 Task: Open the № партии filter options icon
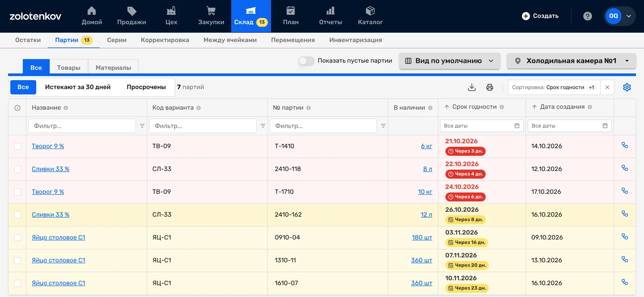tap(383, 126)
